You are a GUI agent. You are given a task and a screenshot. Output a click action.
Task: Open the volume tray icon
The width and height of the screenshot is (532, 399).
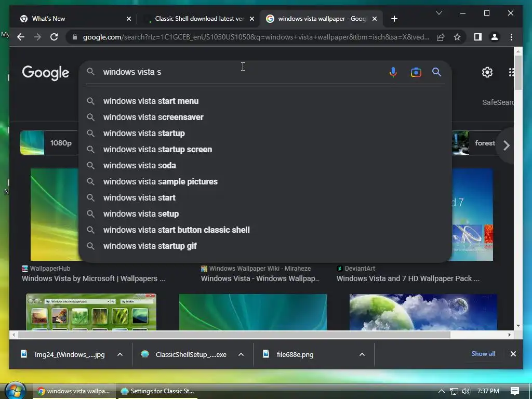[466, 391]
